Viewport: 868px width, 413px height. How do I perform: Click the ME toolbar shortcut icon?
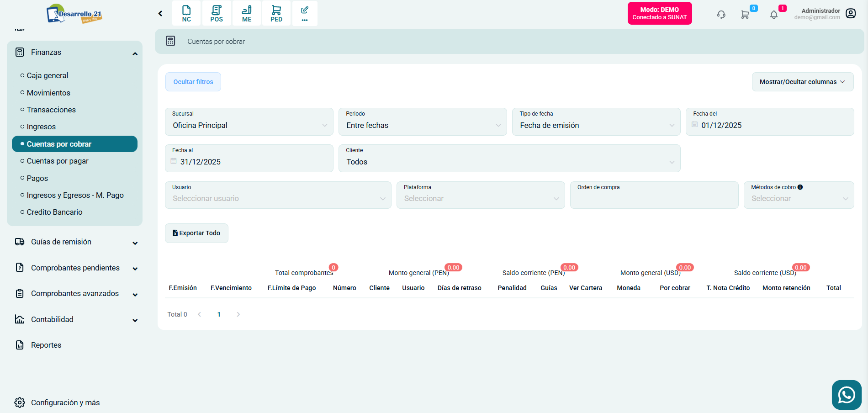(x=247, y=13)
